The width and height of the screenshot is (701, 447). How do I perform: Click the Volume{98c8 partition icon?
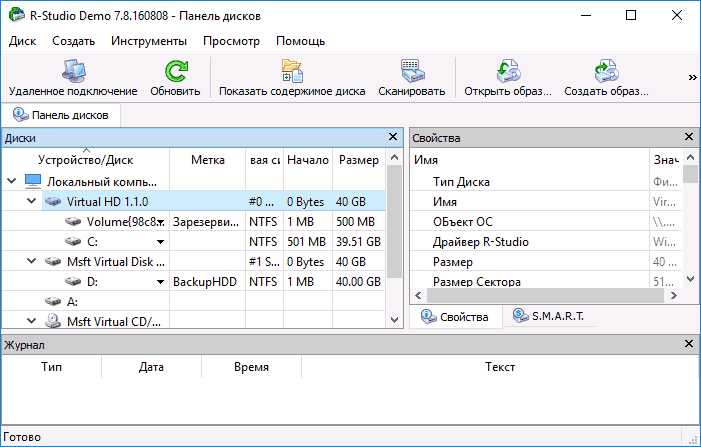tap(73, 222)
